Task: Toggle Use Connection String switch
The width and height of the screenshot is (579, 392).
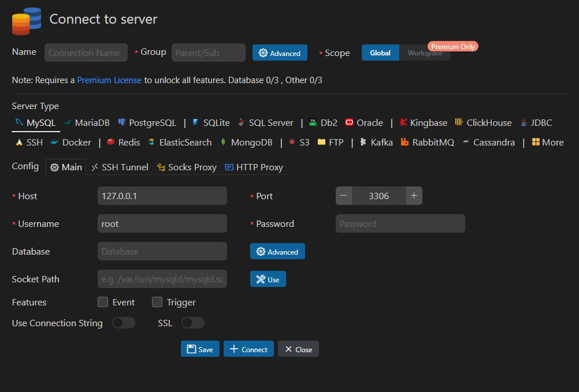Action: pyautogui.click(x=124, y=323)
